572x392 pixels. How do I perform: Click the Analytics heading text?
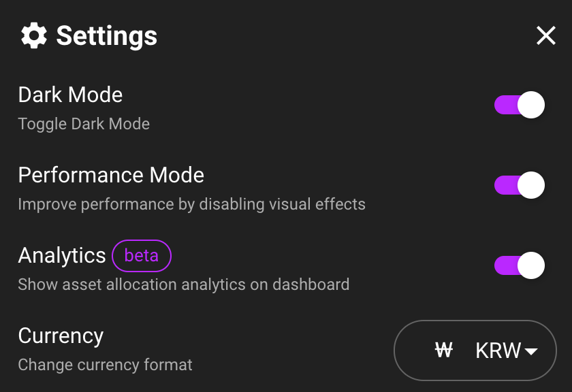click(62, 255)
